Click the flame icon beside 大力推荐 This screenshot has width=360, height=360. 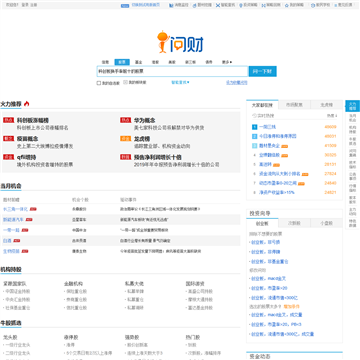[27, 104]
